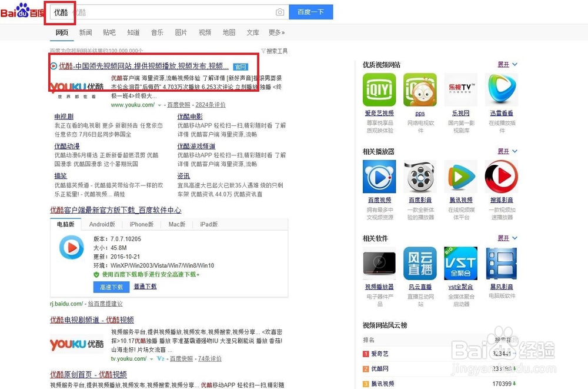Switch to 图片 tab
The width and height of the screenshot is (588, 389).
pos(181,33)
